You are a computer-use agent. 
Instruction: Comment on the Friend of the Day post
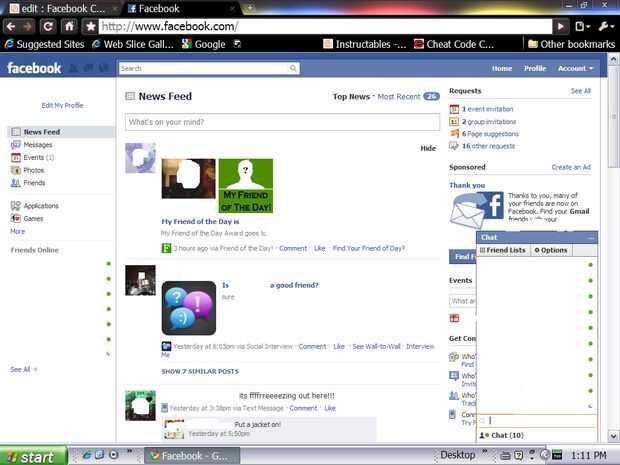[x=293, y=248]
